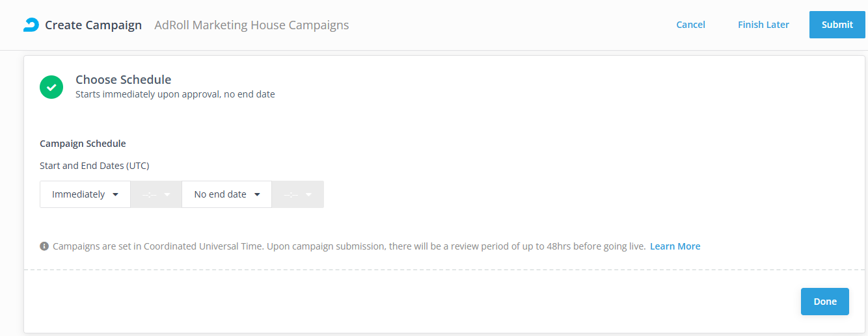
Task: Click the AdRoll logo icon
Action: [x=31, y=25]
